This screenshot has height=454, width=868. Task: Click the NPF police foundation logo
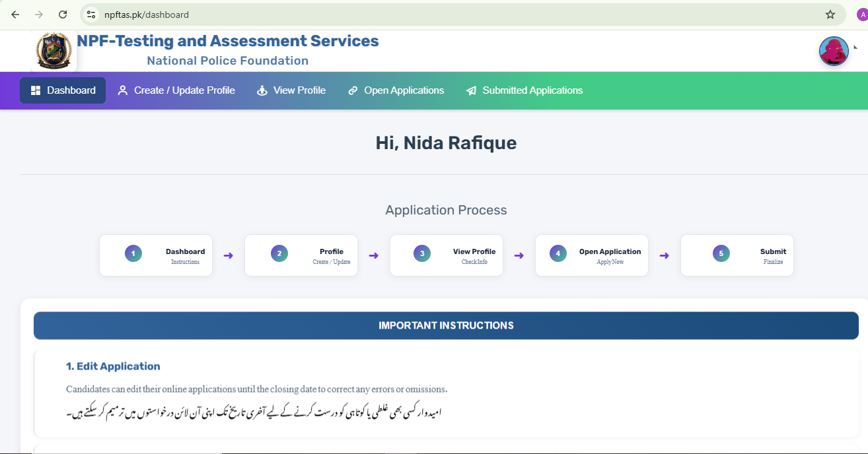pyautogui.click(x=54, y=51)
